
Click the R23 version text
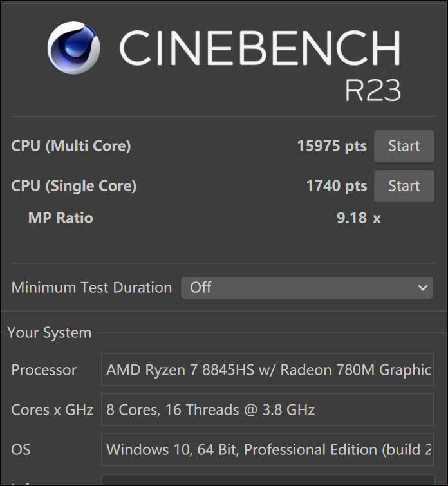pos(373,90)
